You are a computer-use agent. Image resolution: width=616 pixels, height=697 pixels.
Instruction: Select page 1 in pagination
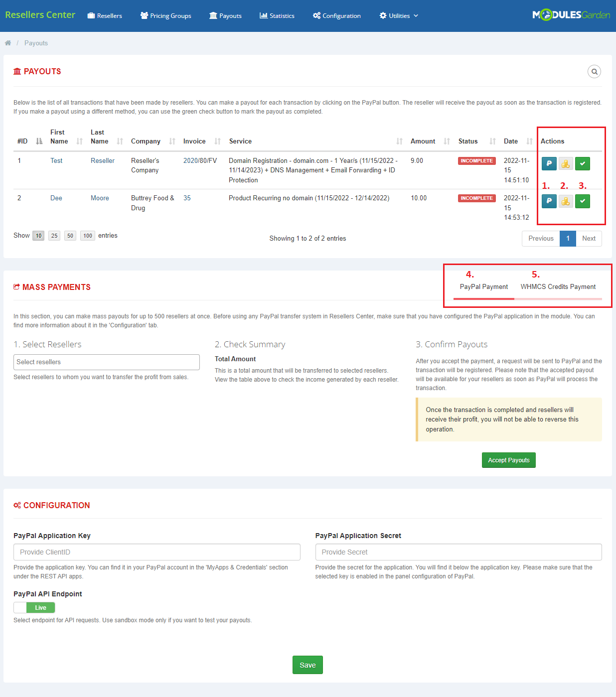click(x=568, y=239)
